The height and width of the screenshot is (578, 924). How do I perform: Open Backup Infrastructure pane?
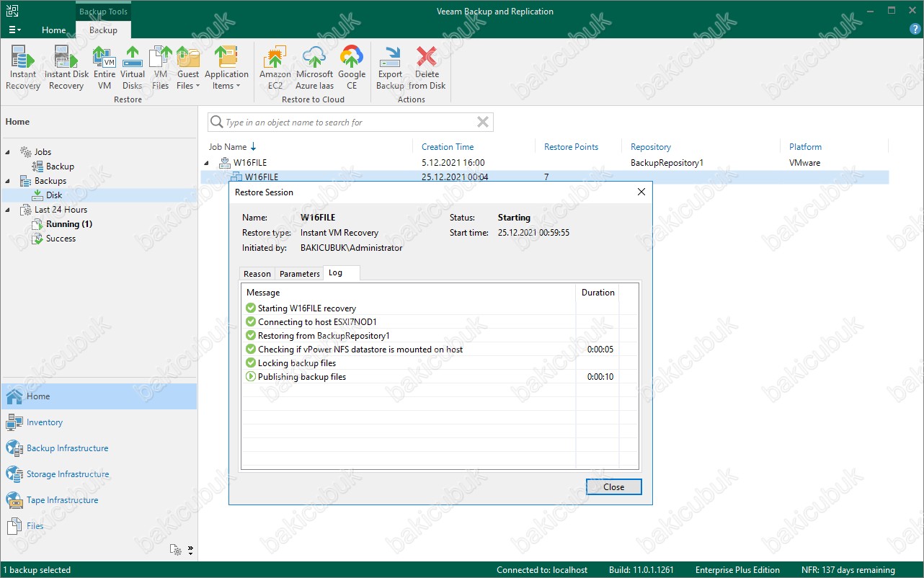click(99, 448)
